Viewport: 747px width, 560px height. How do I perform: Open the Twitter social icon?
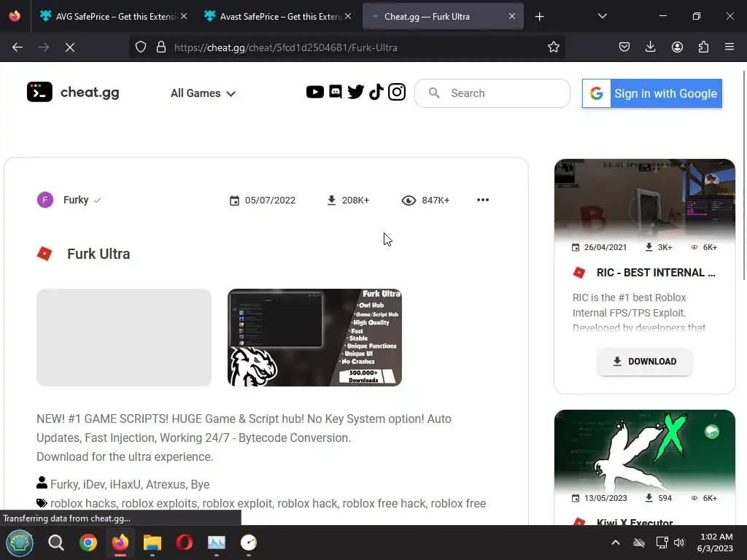(x=355, y=92)
